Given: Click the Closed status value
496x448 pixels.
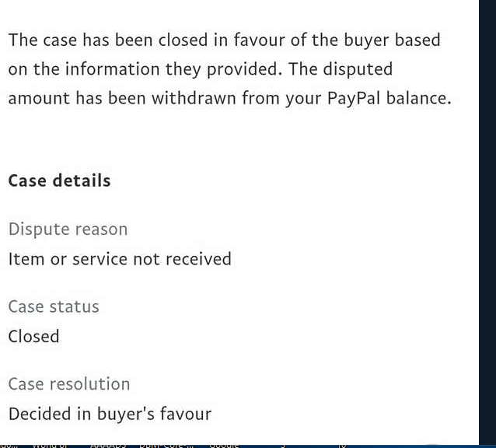Looking at the screenshot, I should (x=33, y=336).
